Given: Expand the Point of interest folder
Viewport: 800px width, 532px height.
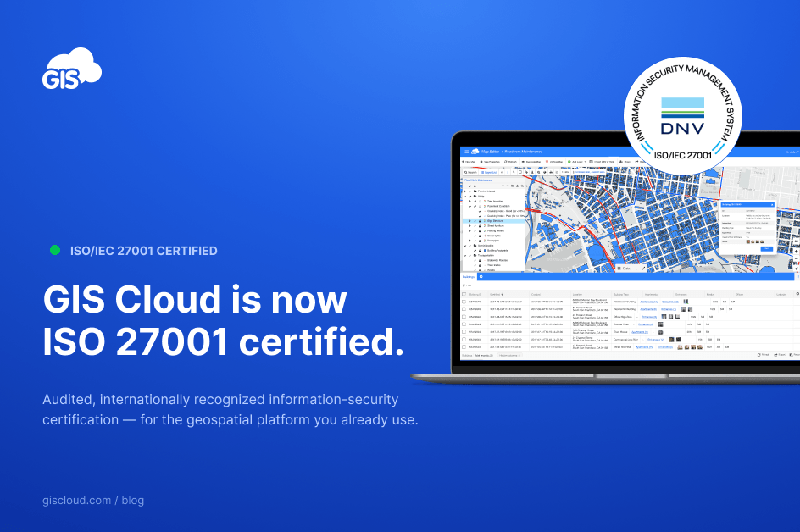Looking at the screenshot, I should 464,191.
